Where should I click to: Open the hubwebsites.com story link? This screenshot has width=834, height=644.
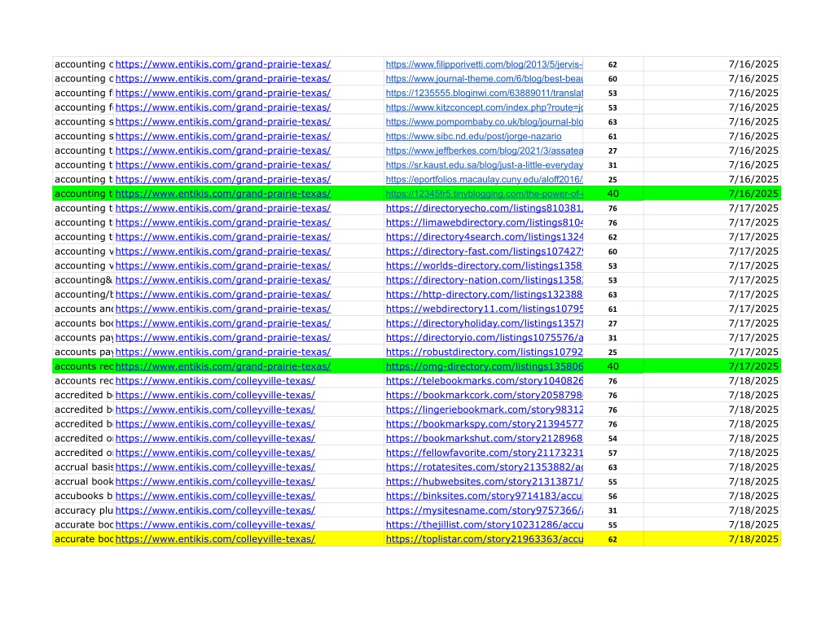click(x=484, y=480)
